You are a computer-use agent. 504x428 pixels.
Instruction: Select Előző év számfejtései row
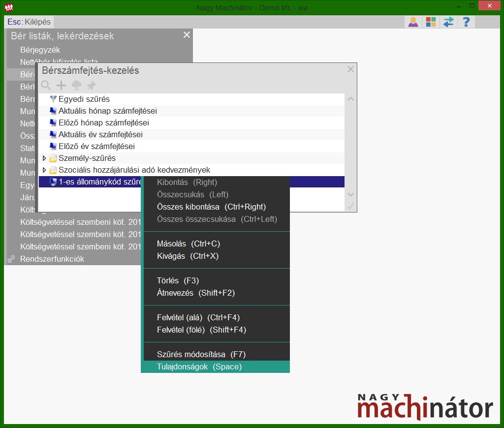(x=191, y=147)
